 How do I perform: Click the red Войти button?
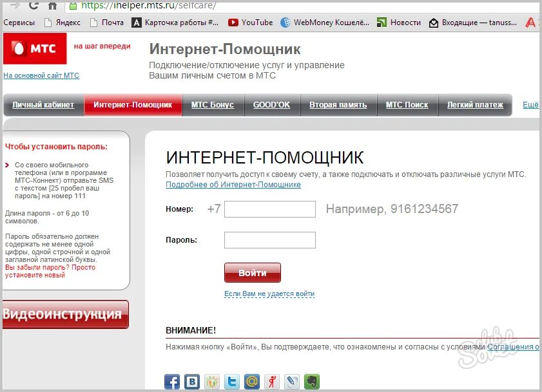click(253, 272)
